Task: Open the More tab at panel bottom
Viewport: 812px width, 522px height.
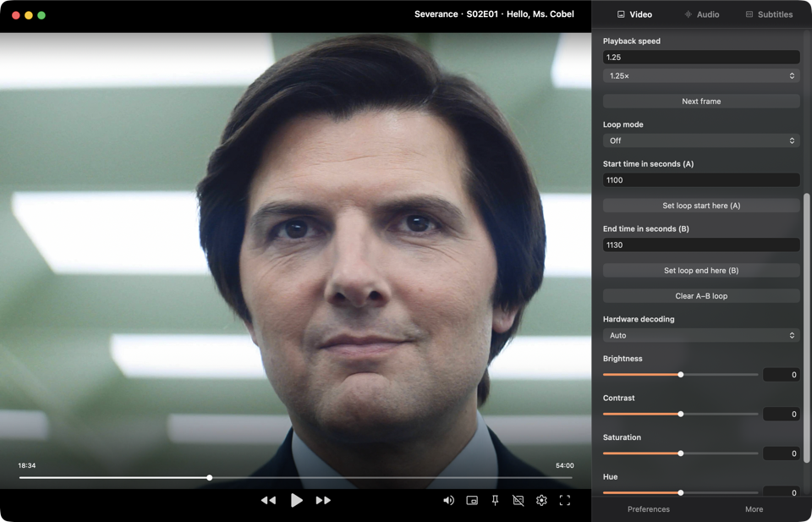Action: pos(754,509)
